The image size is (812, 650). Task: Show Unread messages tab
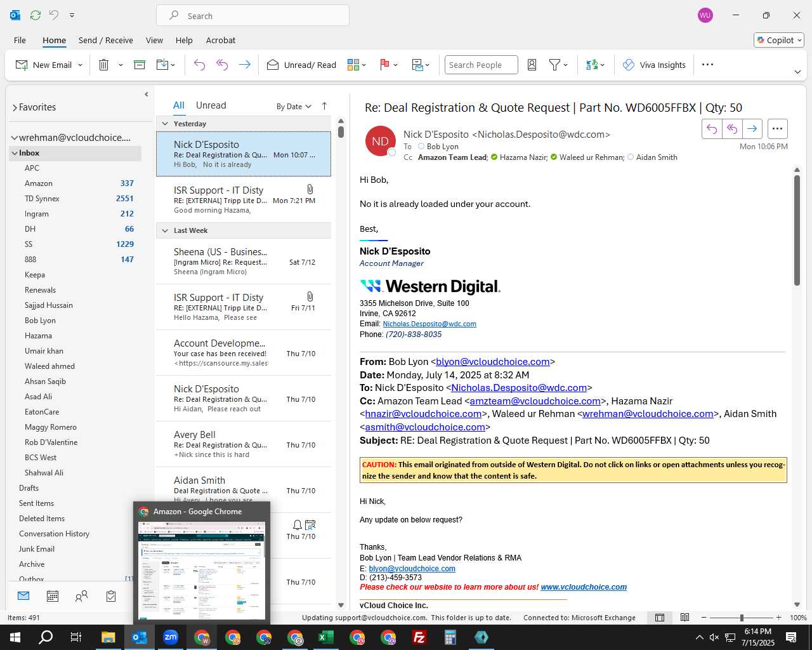211,105
